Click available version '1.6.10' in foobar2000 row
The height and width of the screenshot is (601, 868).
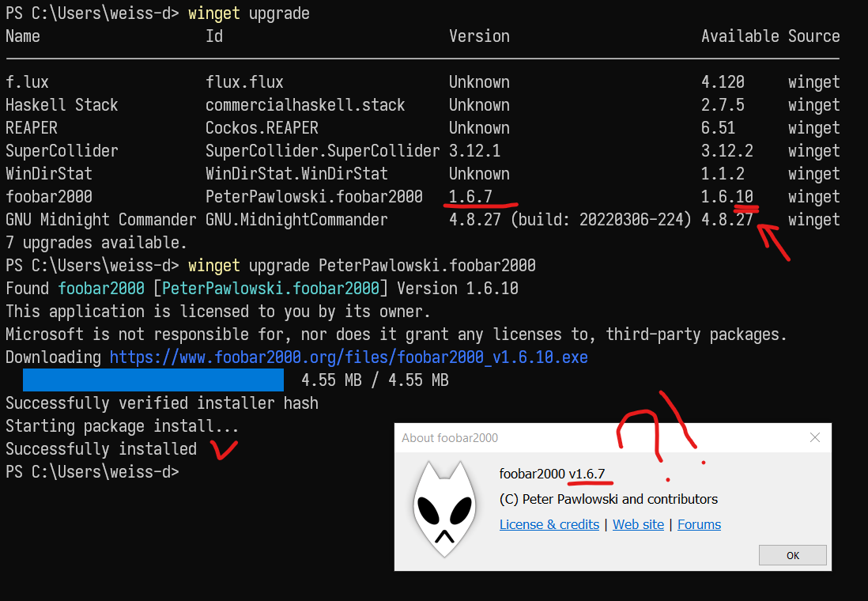coord(726,197)
